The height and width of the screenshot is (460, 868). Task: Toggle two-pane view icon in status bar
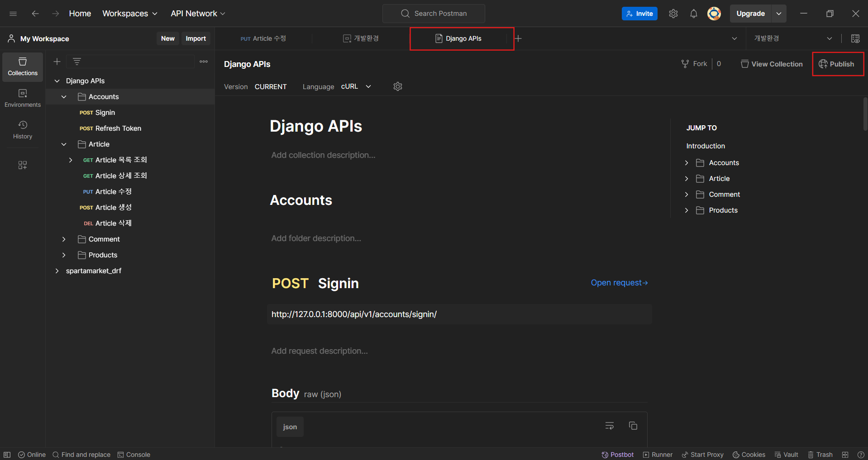(x=845, y=455)
